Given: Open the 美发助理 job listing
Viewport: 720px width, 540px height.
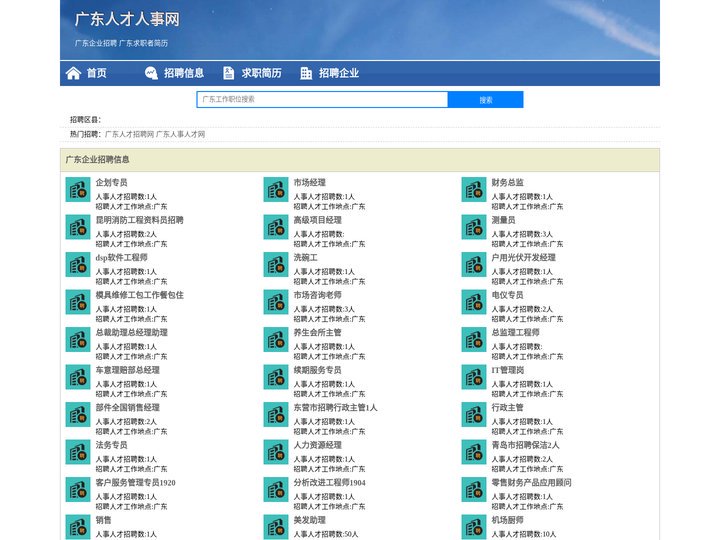Looking at the screenshot, I should 310,520.
